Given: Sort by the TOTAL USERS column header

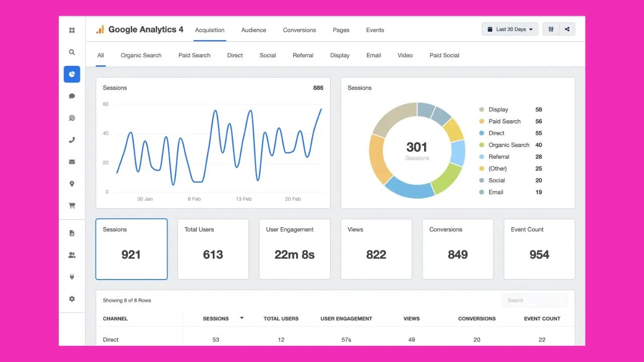Looking at the screenshot, I should [281, 319].
